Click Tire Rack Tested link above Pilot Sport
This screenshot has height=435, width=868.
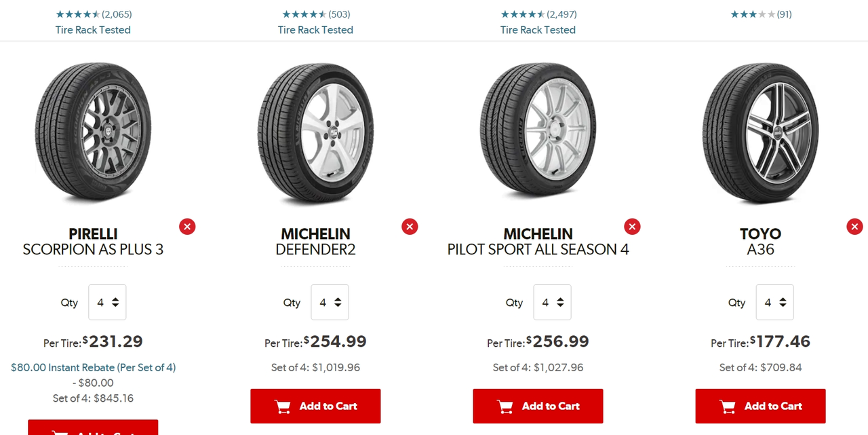[538, 30]
